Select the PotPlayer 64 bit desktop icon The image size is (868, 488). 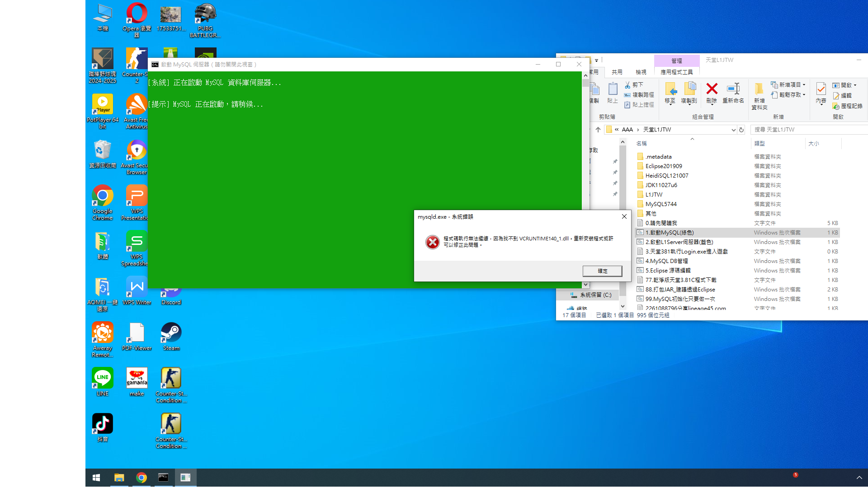tap(103, 111)
